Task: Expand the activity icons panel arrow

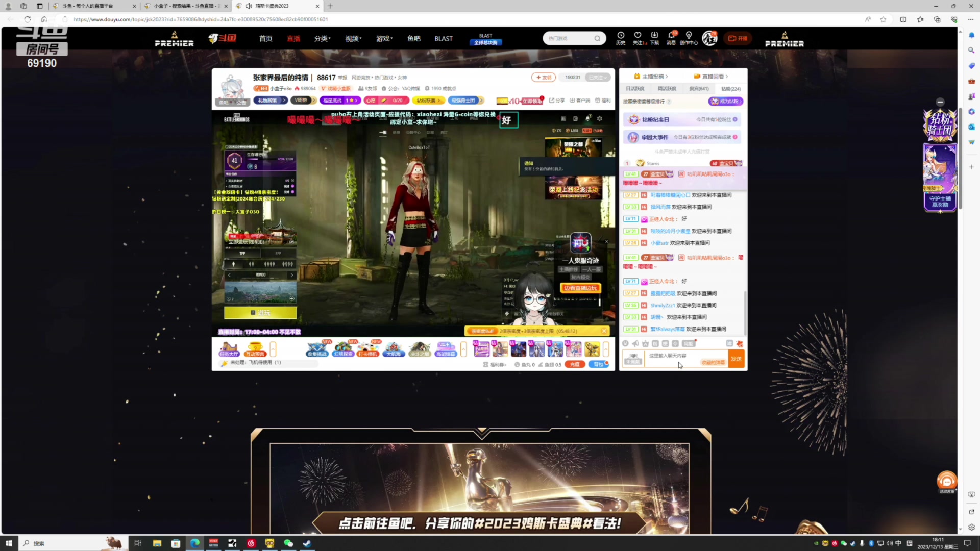Action: click(x=463, y=349)
